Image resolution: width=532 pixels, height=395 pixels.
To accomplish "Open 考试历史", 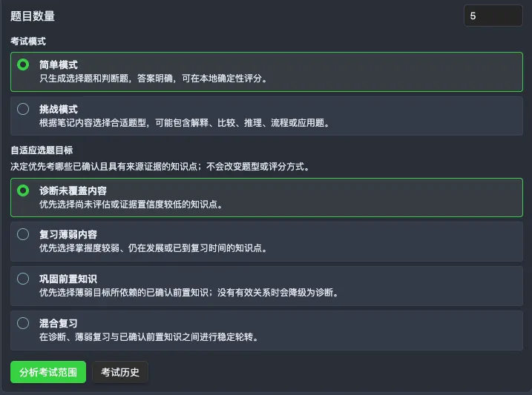I will [x=120, y=372].
